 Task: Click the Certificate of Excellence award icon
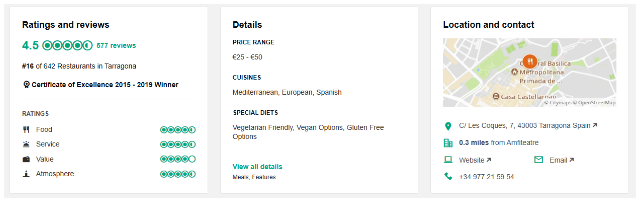click(x=26, y=85)
